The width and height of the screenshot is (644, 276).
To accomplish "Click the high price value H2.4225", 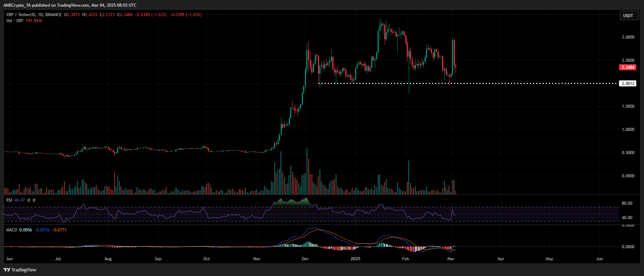I will coord(90,15).
